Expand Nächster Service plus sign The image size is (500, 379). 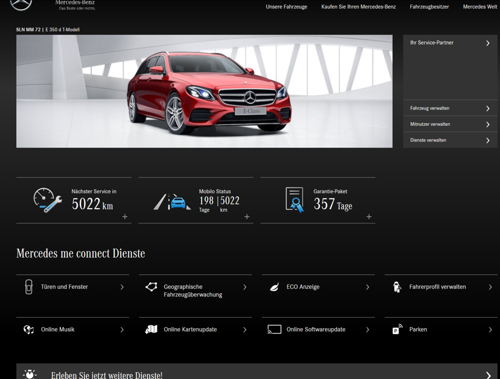click(x=125, y=217)
